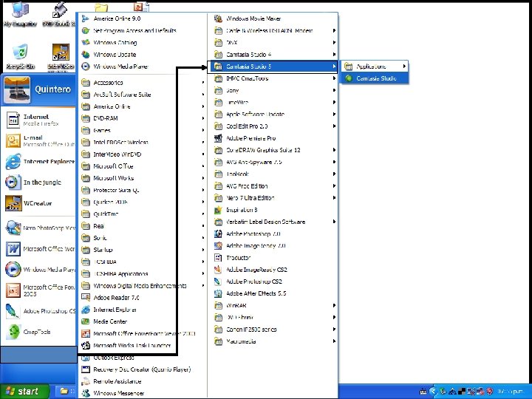Launch Remote Assistance icon

86,381
